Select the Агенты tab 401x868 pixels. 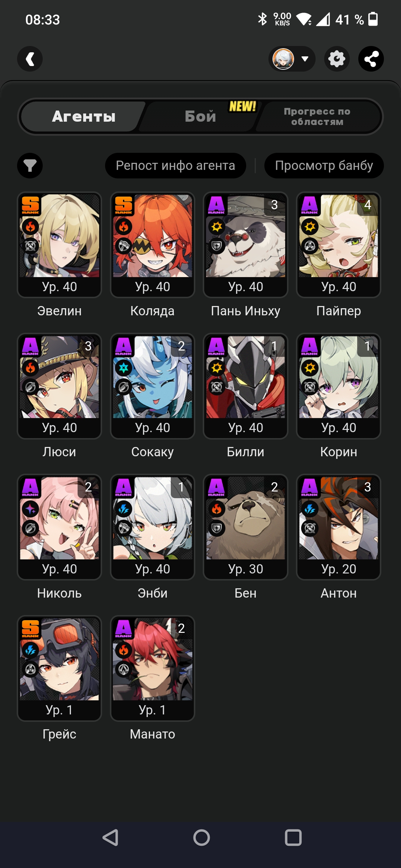[x=84, y=116]
